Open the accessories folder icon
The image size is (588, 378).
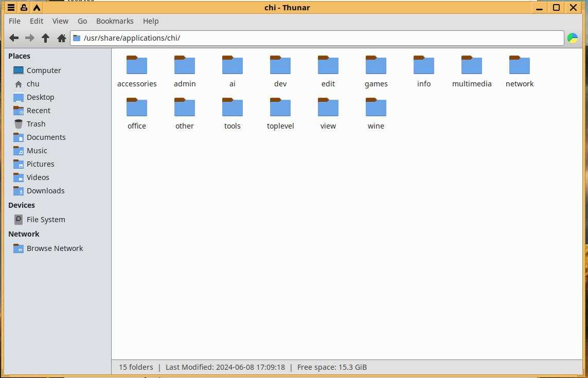(137, 65)
